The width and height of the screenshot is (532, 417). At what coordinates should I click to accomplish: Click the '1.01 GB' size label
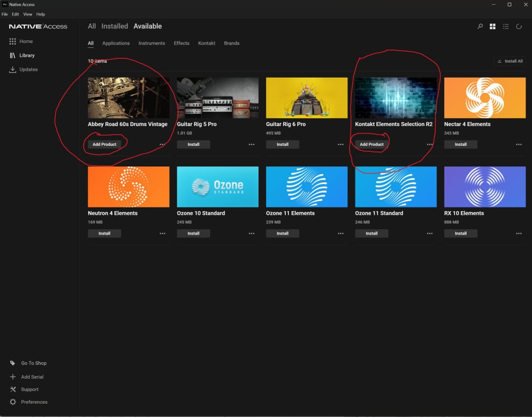point(185,134)
